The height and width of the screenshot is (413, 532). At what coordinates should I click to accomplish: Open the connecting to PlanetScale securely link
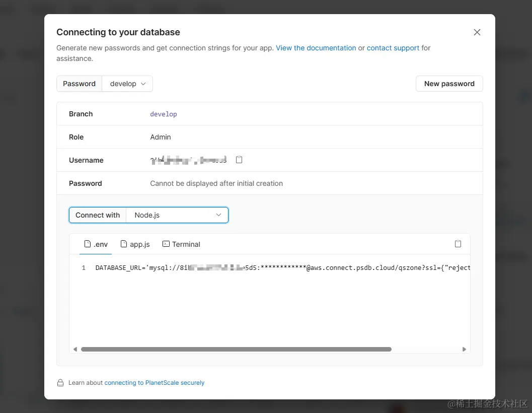[155, 383]
